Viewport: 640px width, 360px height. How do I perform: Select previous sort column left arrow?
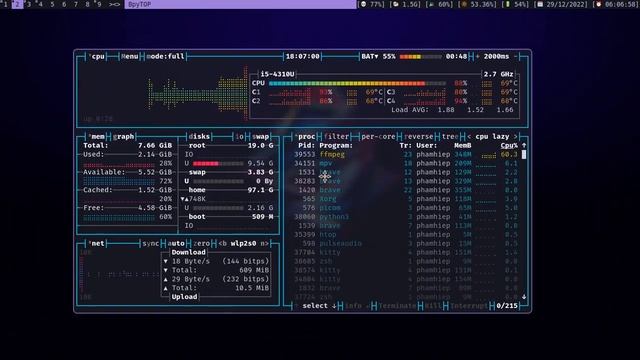pyautogui.click(x=469, y=136)
